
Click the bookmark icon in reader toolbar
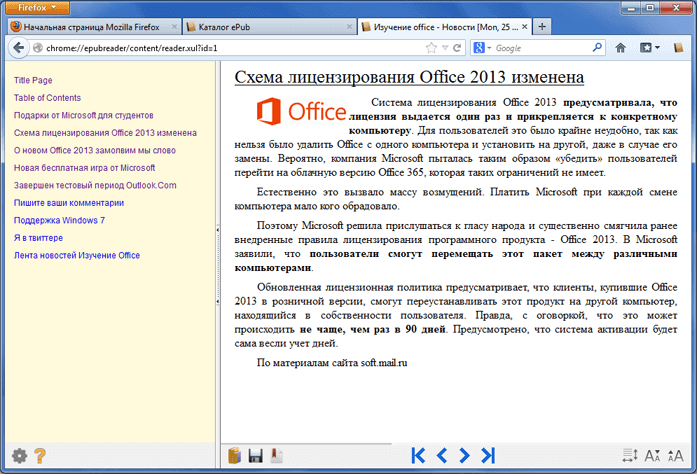coord(276,456)
